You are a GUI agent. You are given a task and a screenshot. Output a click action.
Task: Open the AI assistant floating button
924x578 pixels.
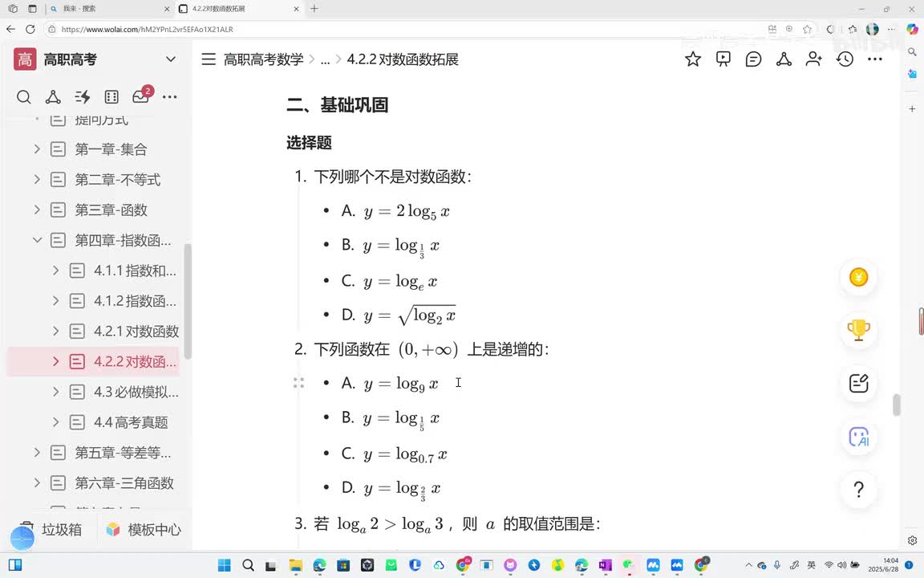point(858,437)
